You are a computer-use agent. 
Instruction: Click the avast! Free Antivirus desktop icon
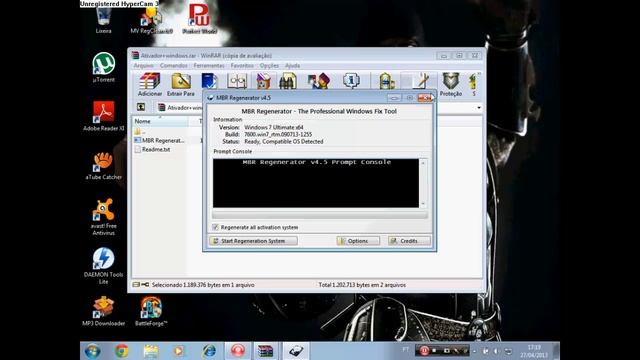103,217
